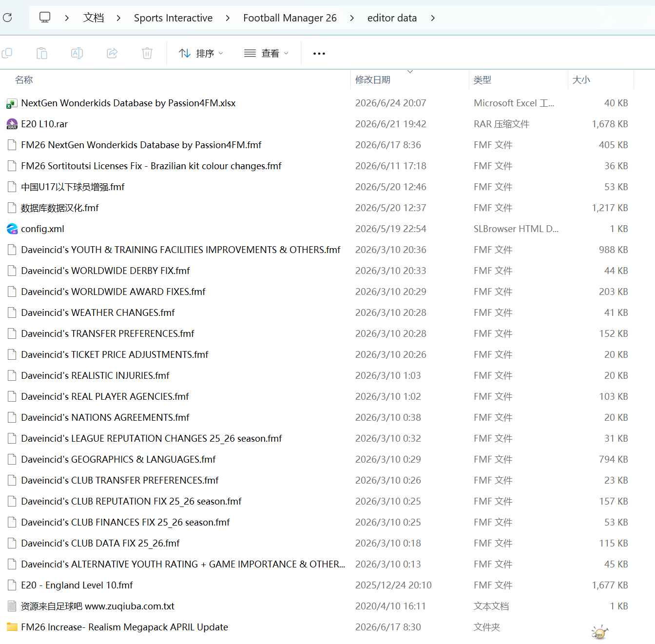The image size is (655, 644).
Task: Click the 2025/12/24 20:10 date cell
Action: pos(393,585)
